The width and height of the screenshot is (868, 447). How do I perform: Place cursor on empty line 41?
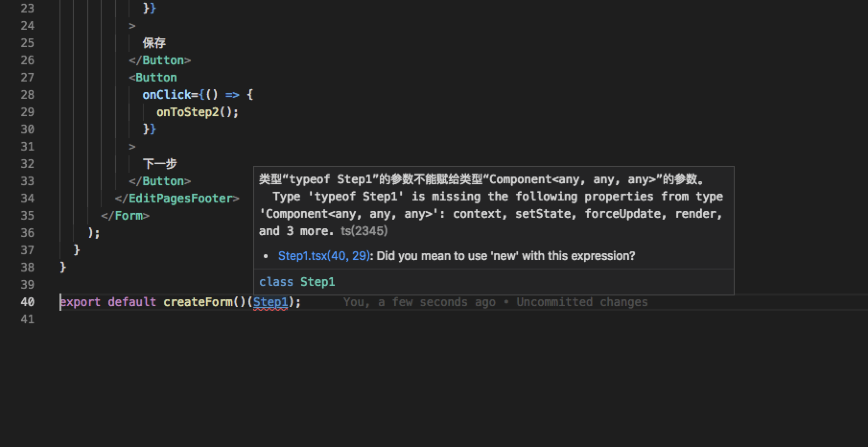pyautogui.click(x=96, y=319)
